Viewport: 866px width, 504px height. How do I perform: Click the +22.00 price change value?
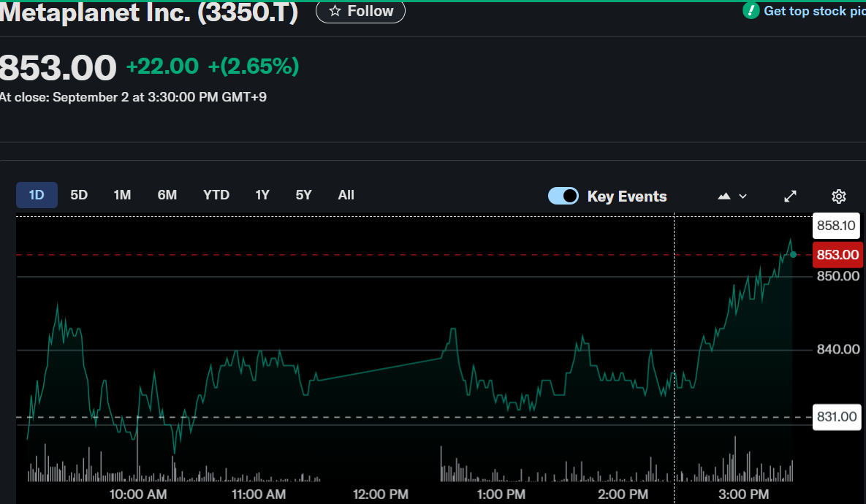[162, 66]
